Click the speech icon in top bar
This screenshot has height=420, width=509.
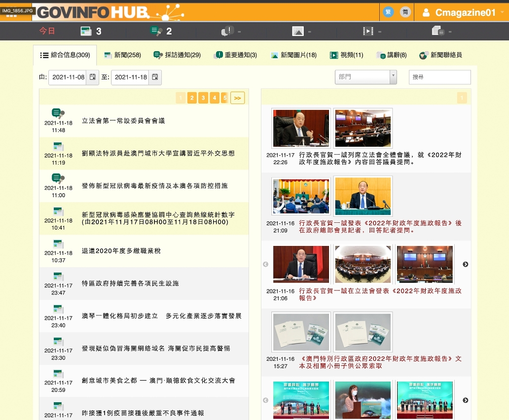click(x=438, y=32)
